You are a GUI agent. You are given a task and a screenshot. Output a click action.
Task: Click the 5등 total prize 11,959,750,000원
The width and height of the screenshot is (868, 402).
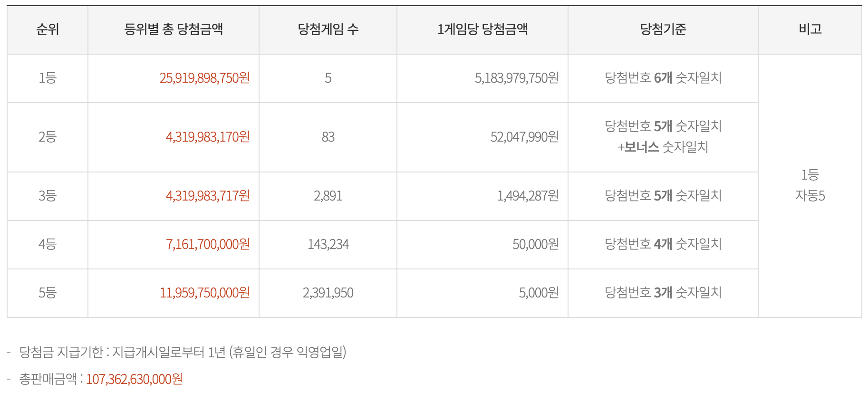pyautogui.click(x=204, y=293)
